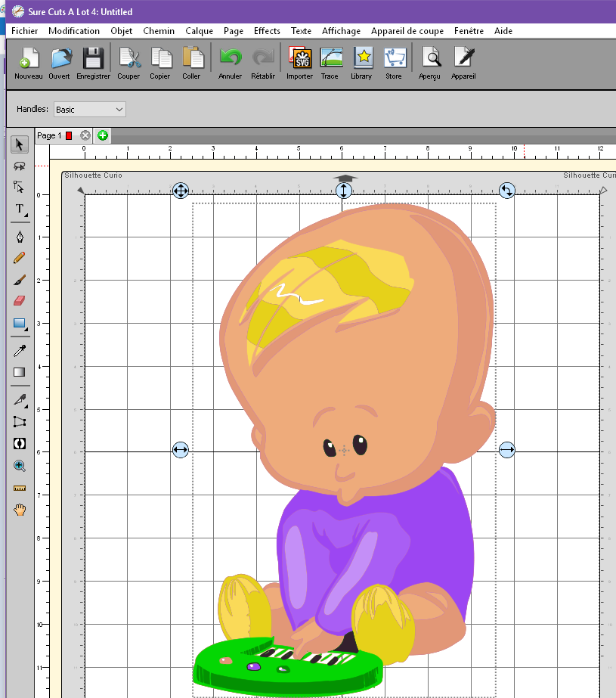The image size is (616, 698).
Task: Activate the Zoom magnifier tool
Action: tap(20, 466)
